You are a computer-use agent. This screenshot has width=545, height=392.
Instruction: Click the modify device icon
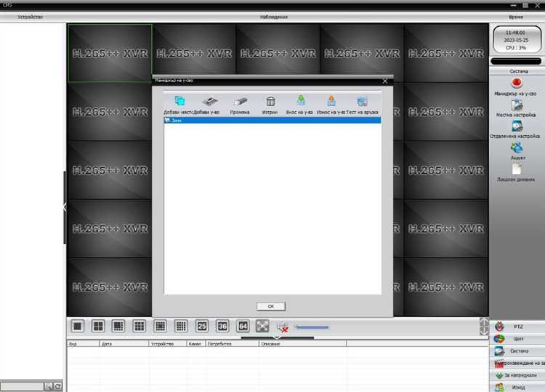coord(241,101)
